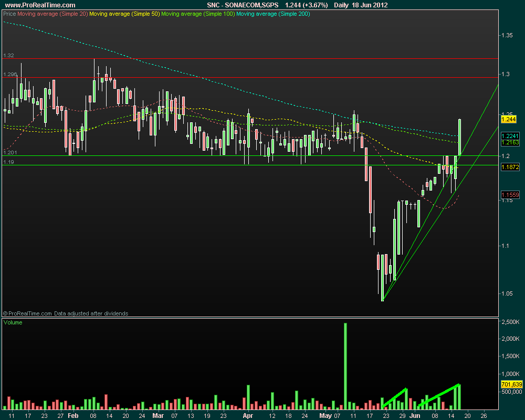Image resolution: width=525 pixels, height=420 pixels.
Task: Click the 2,000K volume axis label
Action: pyautogui.click(x=511, y=339)
